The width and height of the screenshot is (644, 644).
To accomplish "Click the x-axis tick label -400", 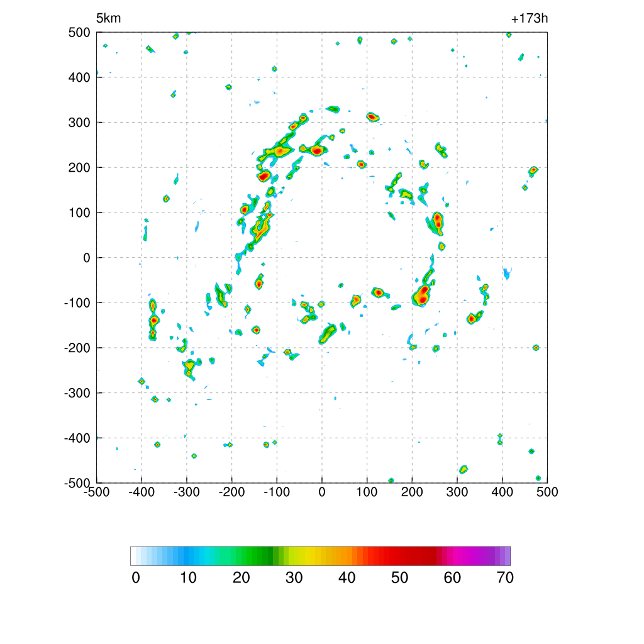I will pos(142,492).
